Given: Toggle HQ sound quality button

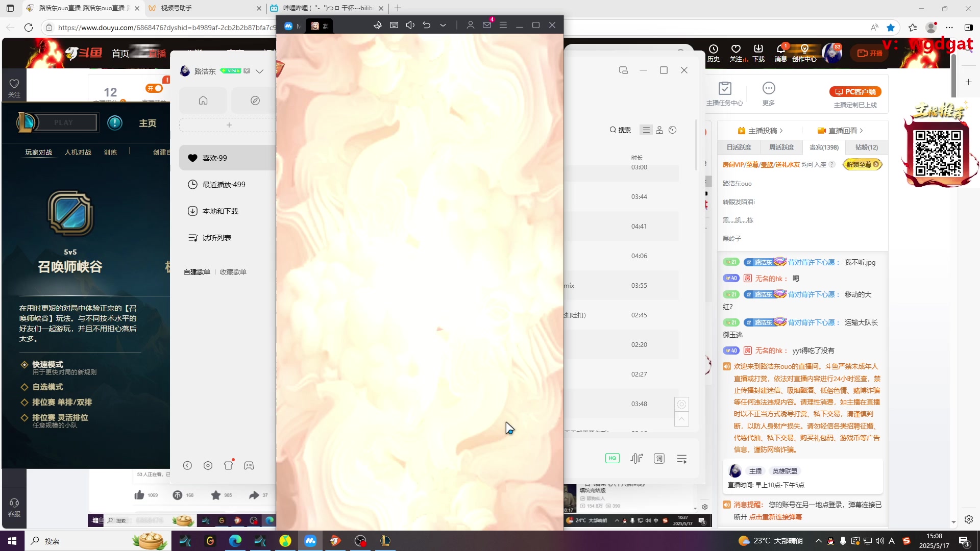Looking at the screenshot, I should tap(612, 458).
